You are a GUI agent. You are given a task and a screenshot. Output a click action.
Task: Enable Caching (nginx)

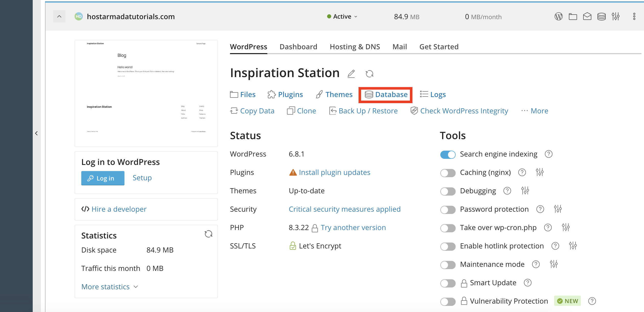[x=447, y=173]
